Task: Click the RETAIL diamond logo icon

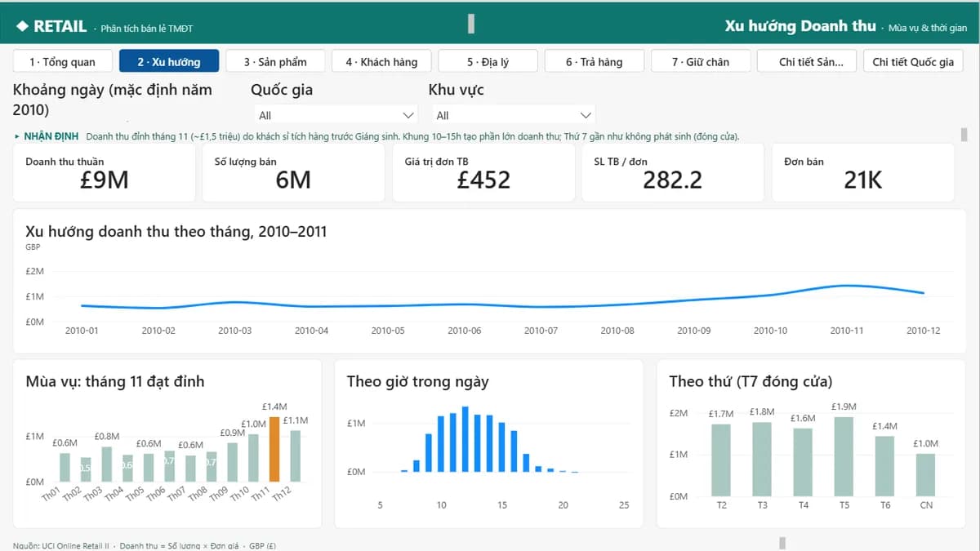Action: (x=22, y=26)
